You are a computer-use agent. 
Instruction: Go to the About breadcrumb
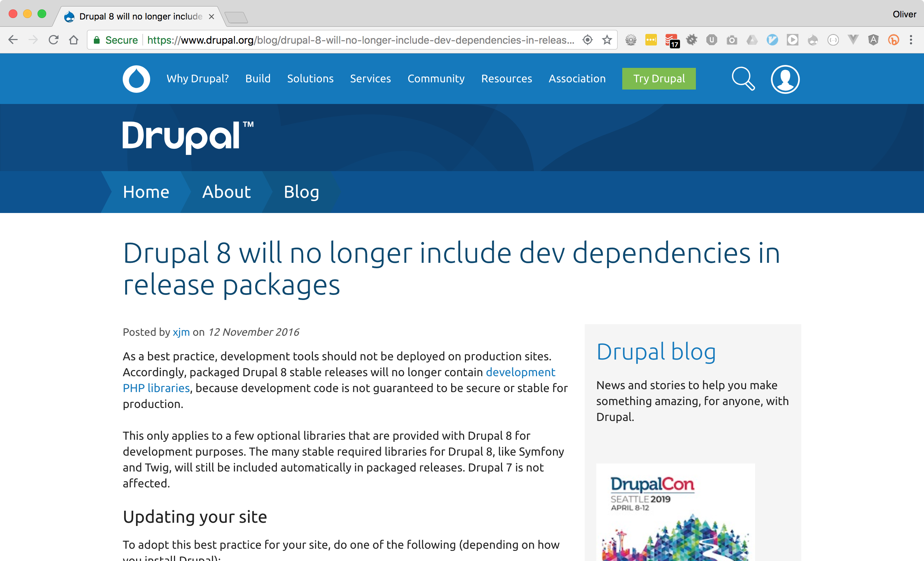226,192
